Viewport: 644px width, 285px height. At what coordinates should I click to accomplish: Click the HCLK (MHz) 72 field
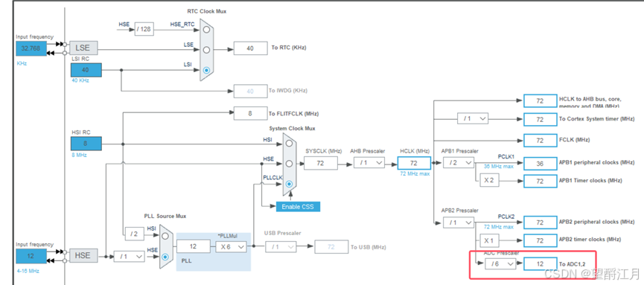pyautogui.click(x=414, y=163)
